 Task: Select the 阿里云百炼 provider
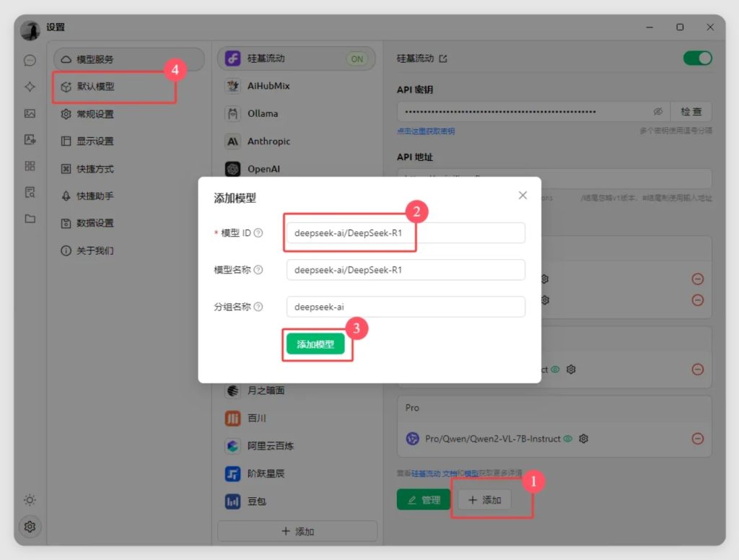pos(296,446)
